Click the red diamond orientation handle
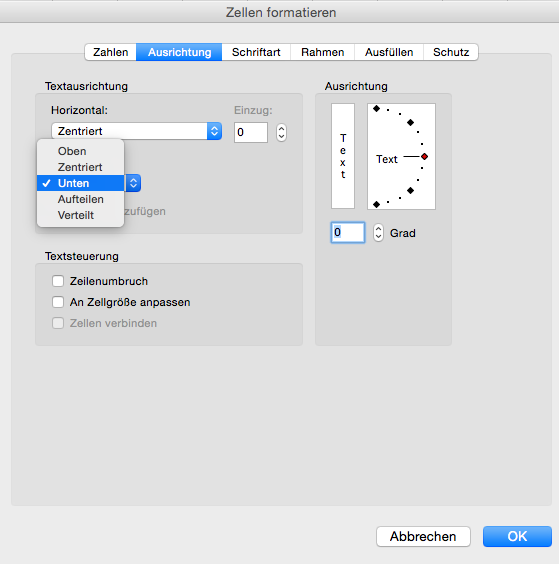This screenshot has height=564, width=559. 424,156
